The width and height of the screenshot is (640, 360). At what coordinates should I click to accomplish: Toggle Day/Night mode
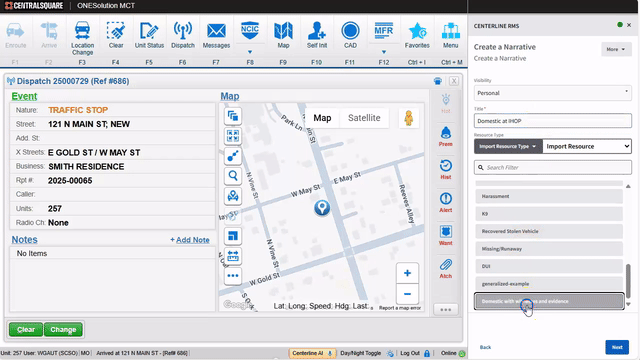coord(367,353)
